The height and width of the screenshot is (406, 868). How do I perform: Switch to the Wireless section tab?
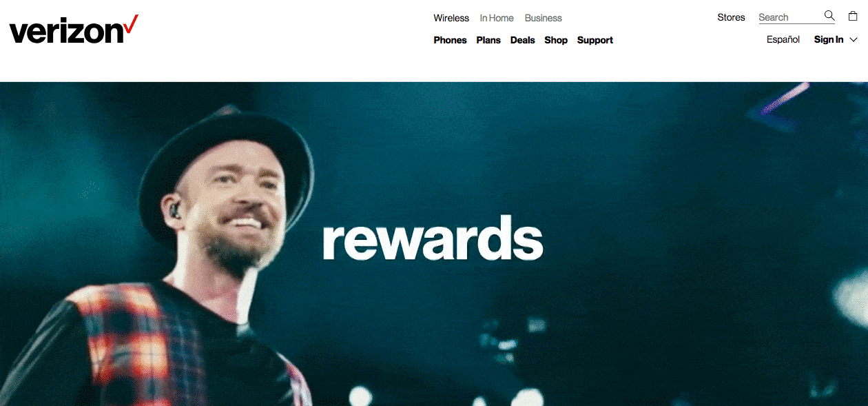click(451, 18)
